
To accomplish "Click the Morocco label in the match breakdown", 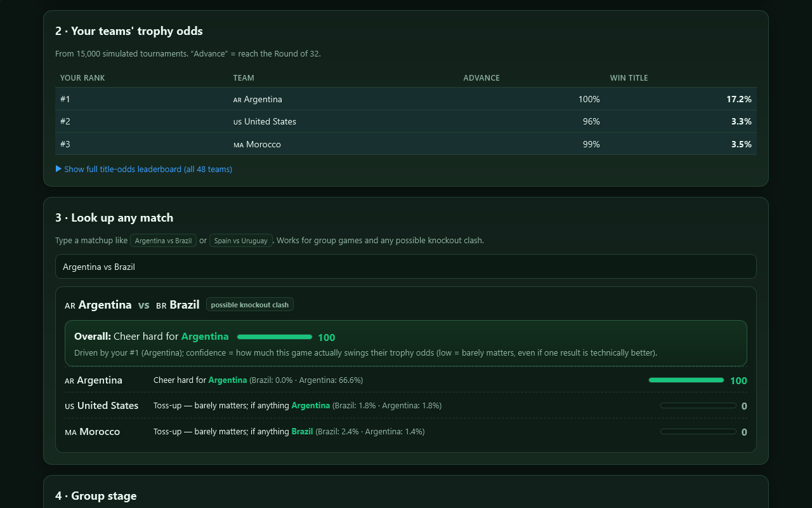I will 92,432.
